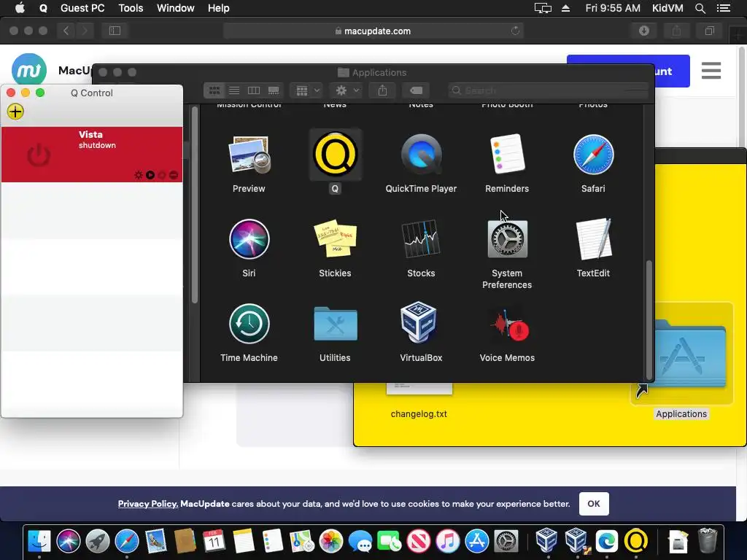This screenshot has width=747, height=560.
Task: Open the Help menu
Action: point(218,8)
